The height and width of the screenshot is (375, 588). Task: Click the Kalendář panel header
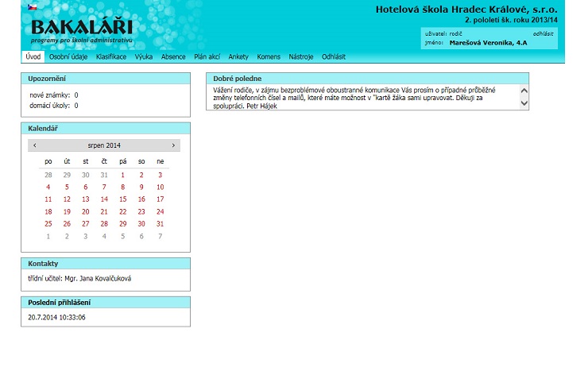106,129
